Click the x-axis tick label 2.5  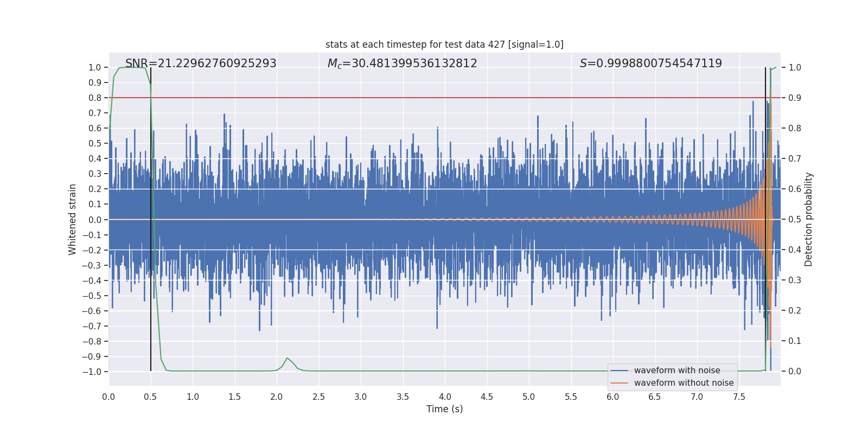click(x=318, y=397)
